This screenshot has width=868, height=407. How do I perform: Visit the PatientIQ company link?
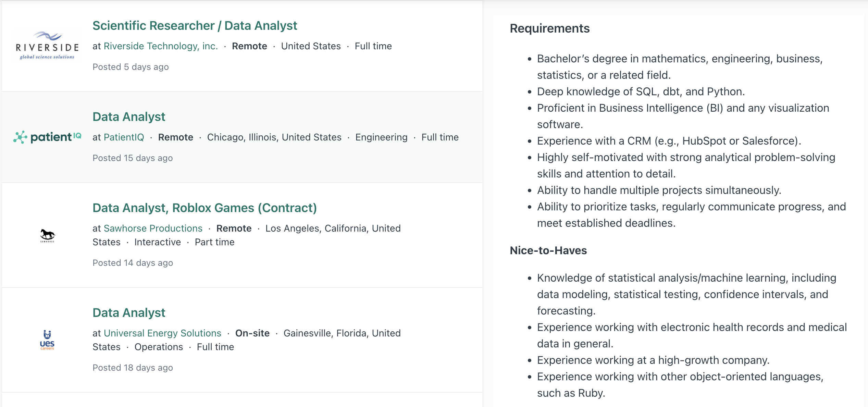[x=124, y=137]
